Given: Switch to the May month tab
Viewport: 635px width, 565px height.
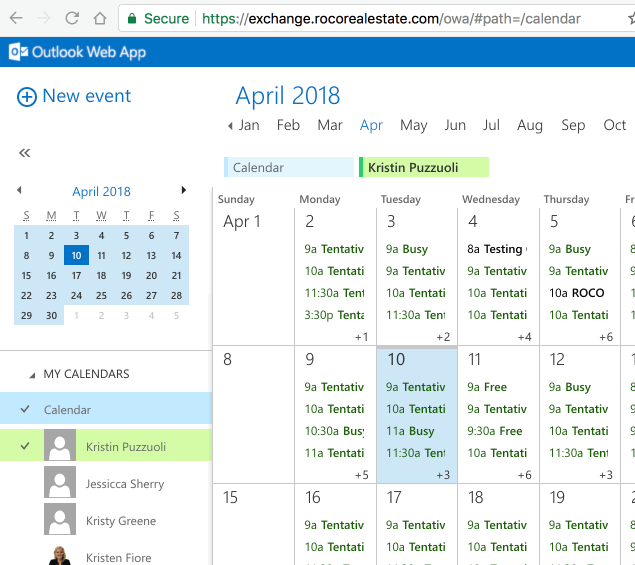Looking at the screenshot, I should (x=413, y=125).
